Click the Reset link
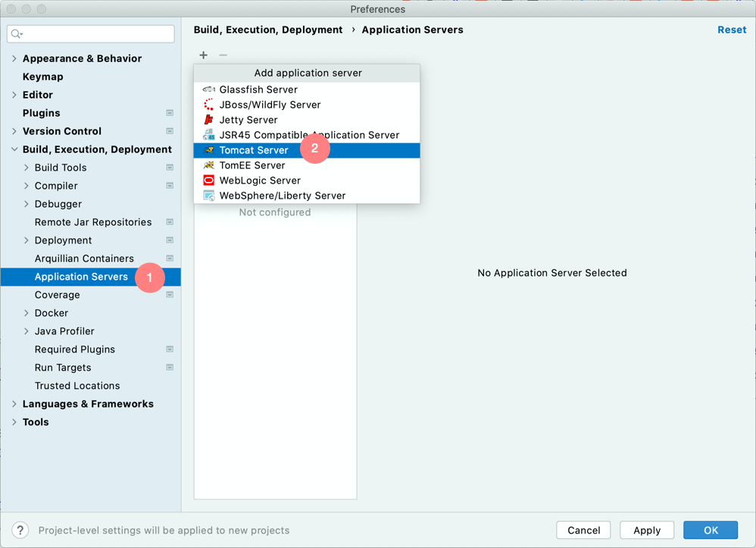The height and width of the screenshot is (548, 756). point(732,30)
